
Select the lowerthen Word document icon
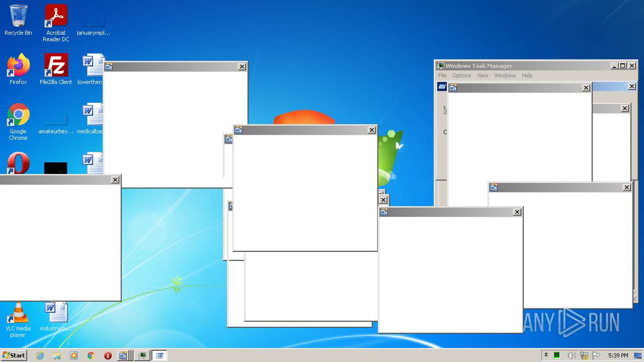[x=91, y=69]
